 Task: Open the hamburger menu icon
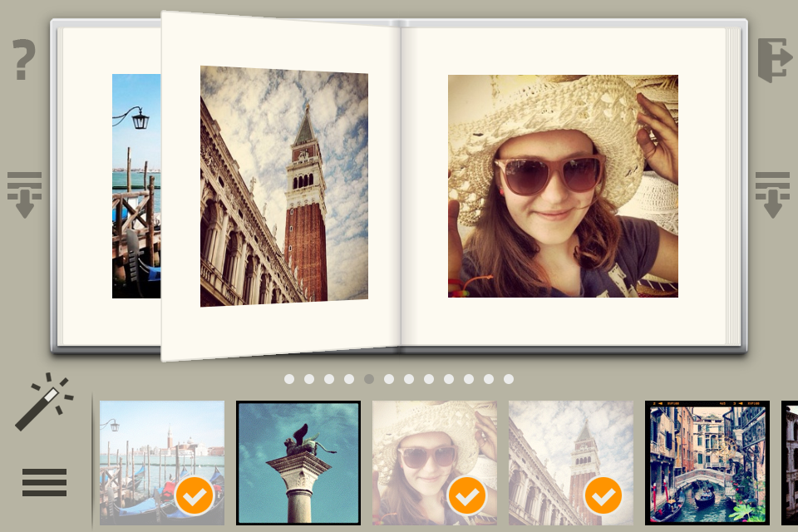(x=44, y=482)
